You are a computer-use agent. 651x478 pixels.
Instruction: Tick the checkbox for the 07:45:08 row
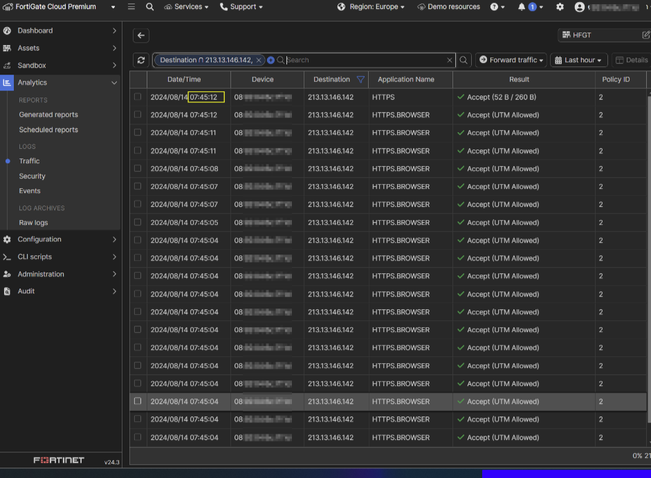(x=138, y=169)
